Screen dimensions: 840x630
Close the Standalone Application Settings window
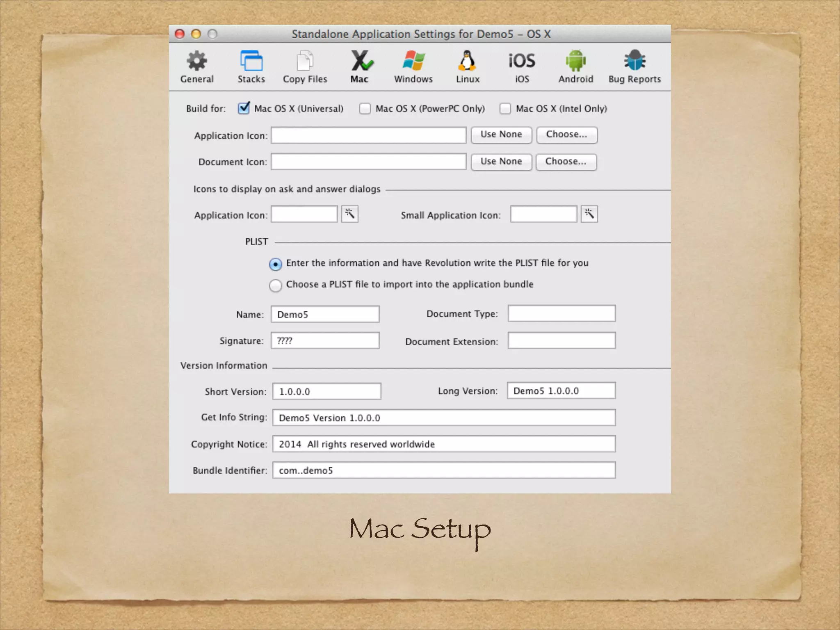point(180,34)
